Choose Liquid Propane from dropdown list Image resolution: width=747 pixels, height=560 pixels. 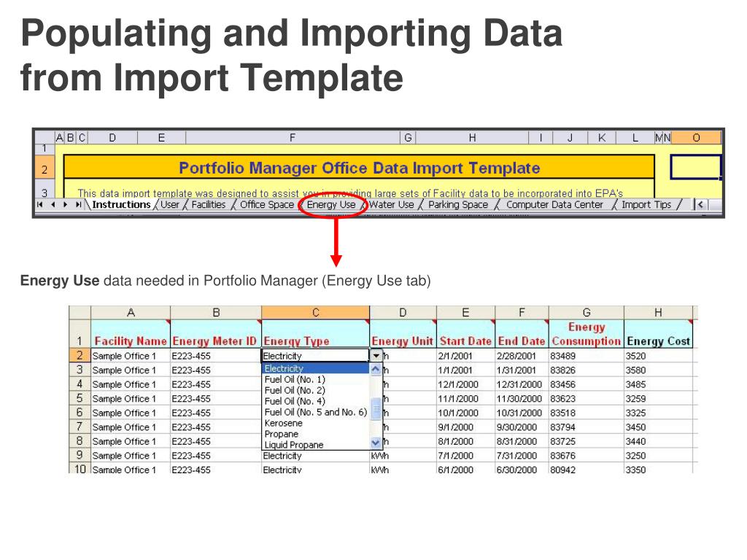point(315,446)
